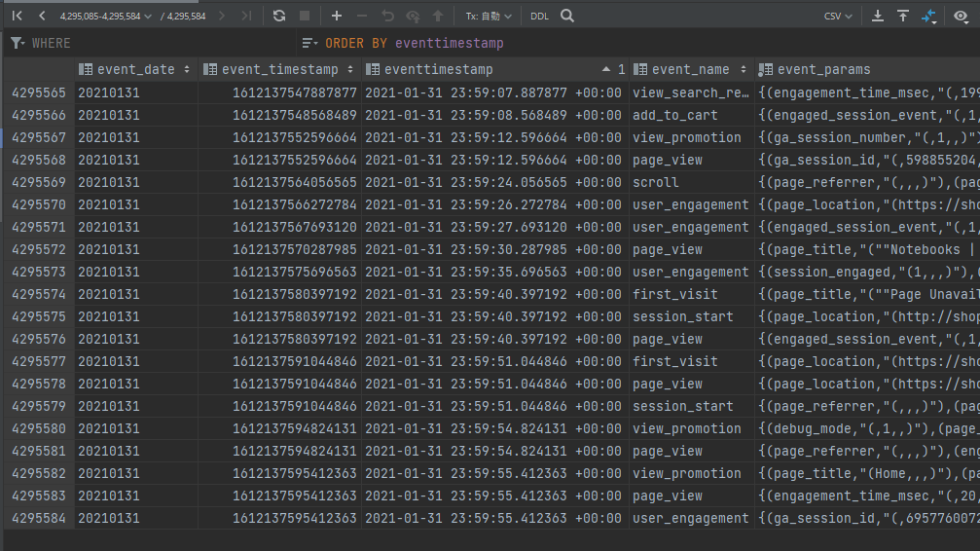Click the event_name column table icon
Screen dimensions: 980x551
coord(640,69)
